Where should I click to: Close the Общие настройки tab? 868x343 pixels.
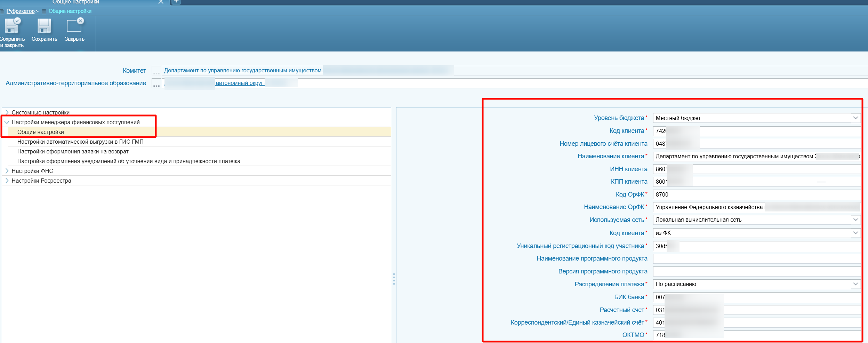pyautogui.click(x=161, y=2)
